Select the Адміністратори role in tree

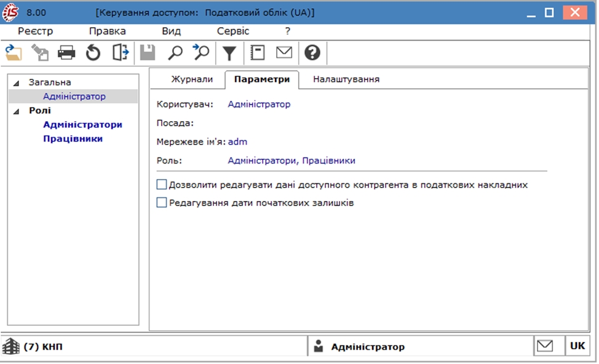(x=82, y=125)
